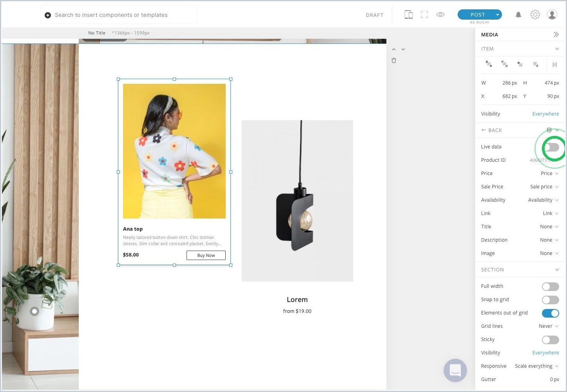Change item Visibility Everywhere link
The width and height of the screenshot is (567, 392).
click(x=545, y=114)
